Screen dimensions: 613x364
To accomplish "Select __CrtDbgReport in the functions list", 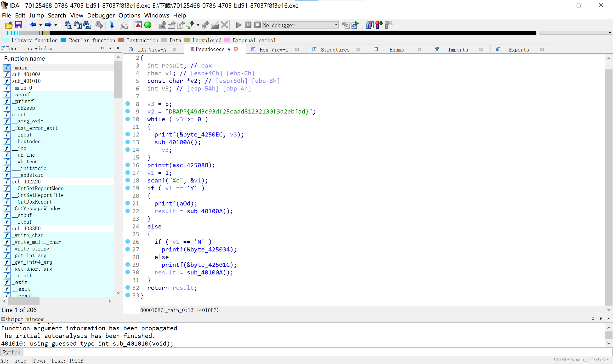I will tap(58, 202).
